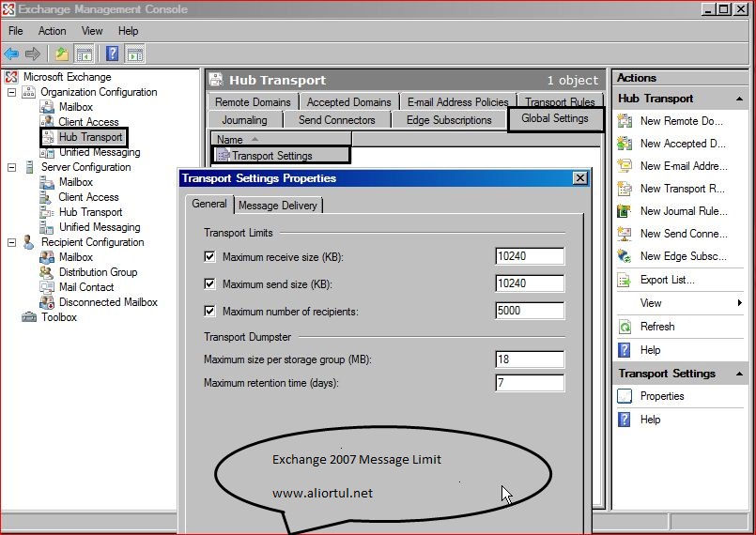Expand the View submenu arrow

740,302
